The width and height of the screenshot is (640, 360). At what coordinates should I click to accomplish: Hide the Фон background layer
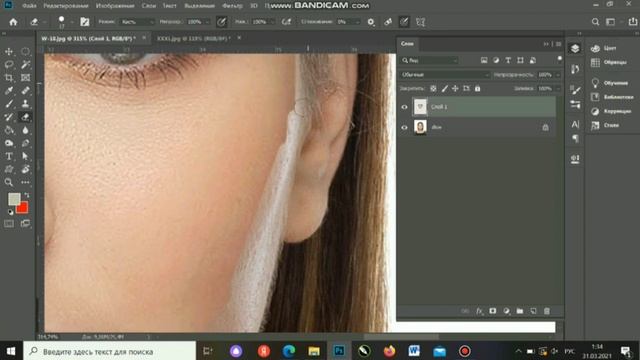[404, 127]
